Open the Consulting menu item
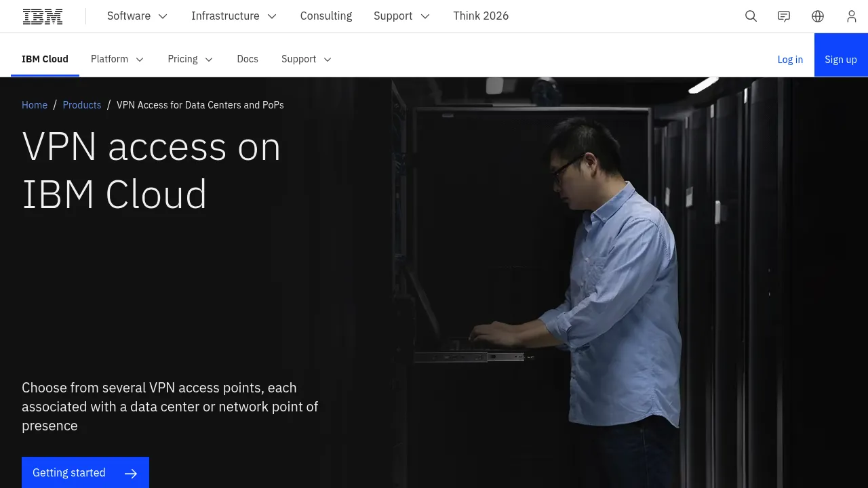Viewport: 868px width, 488px height. coord(326,16)
